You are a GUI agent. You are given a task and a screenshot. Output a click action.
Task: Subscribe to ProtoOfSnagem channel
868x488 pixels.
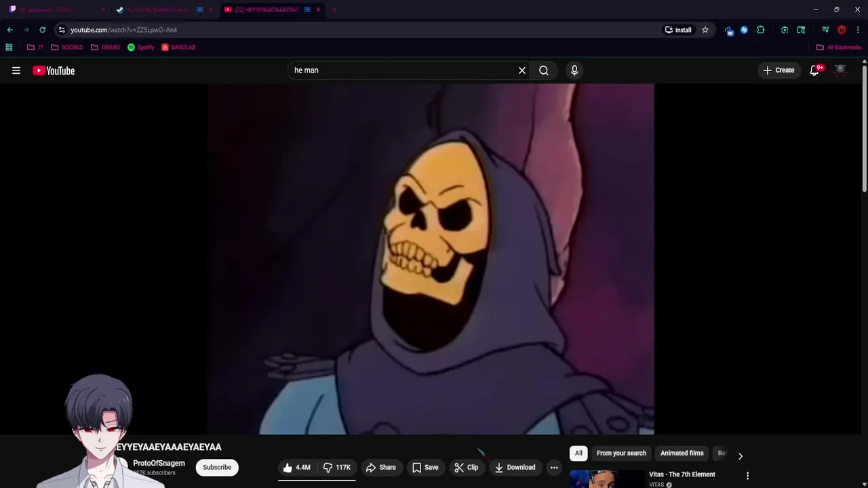coord(217,468)
